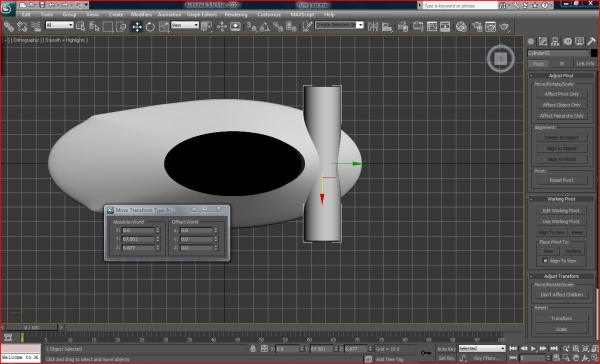
Task: Open the Modifiers menu
Action: pyautogui.click(x=141, y=15)
